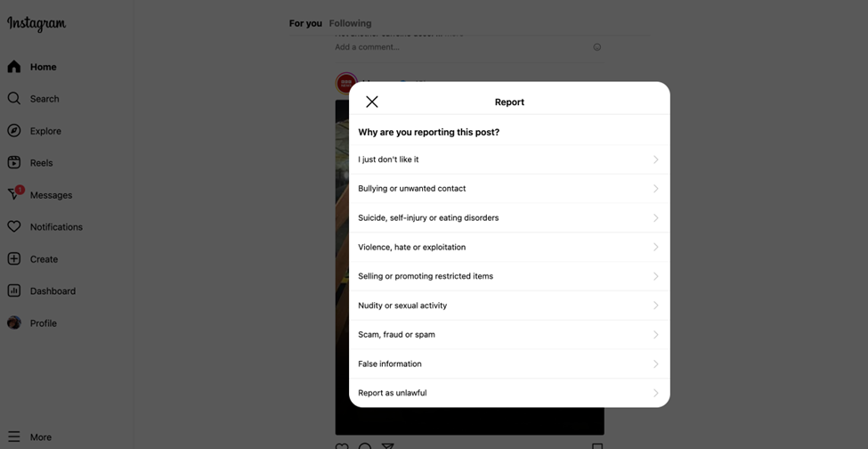Open the Explore compass icon
This screenshot has width=868, height=449.
[14, 131]
